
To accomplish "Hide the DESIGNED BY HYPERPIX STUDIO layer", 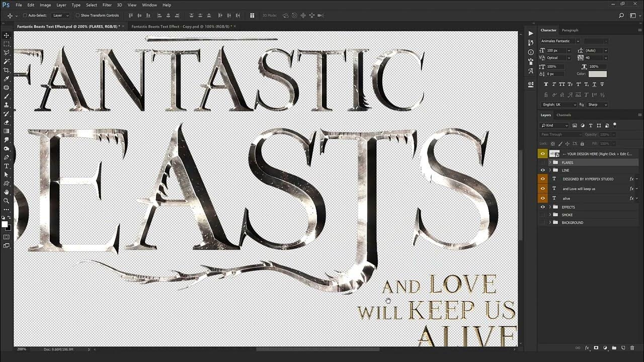I will (542, 179).
